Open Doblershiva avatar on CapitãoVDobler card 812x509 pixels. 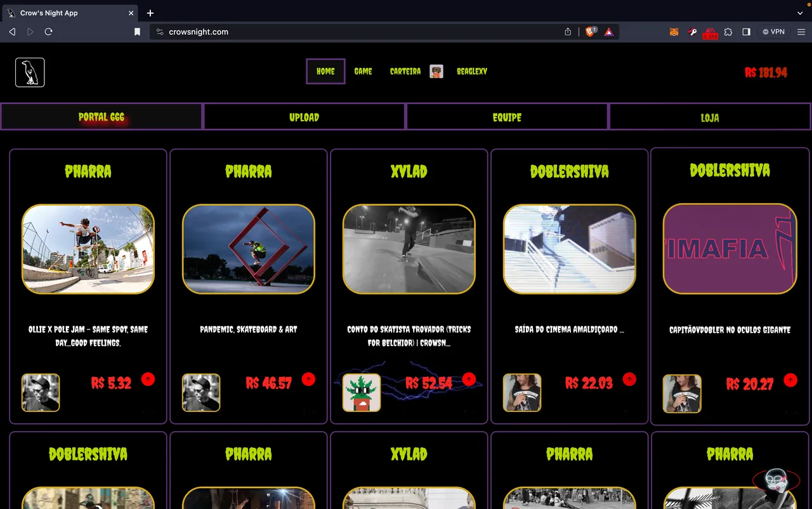pyautogui.click(x=682, y=393)
